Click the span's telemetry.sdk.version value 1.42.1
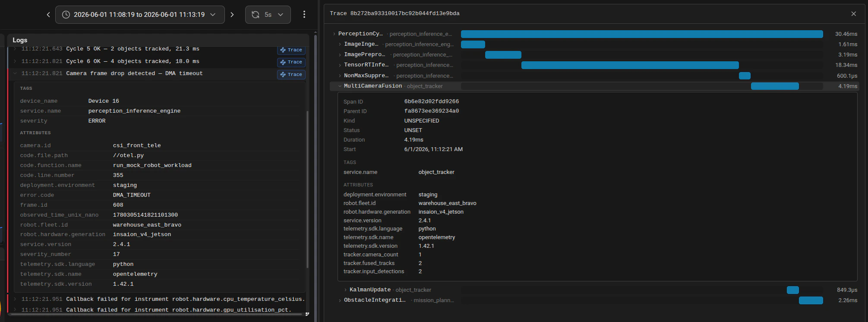 click(426, 246)
